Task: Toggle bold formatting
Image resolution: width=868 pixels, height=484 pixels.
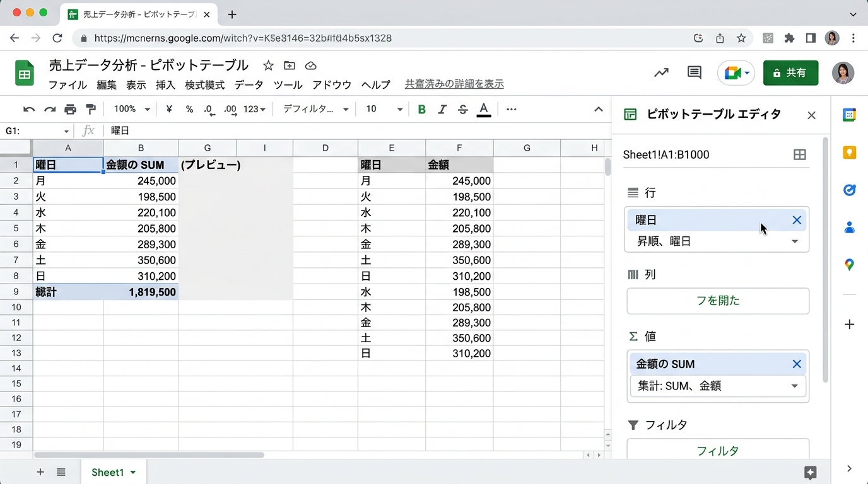Action: (421, 109)
